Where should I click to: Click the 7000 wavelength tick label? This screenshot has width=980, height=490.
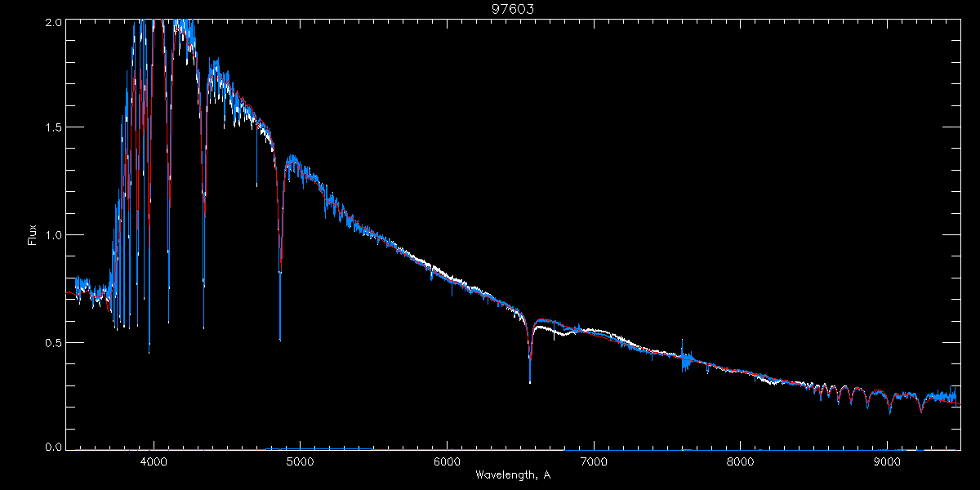coord(594,461)
